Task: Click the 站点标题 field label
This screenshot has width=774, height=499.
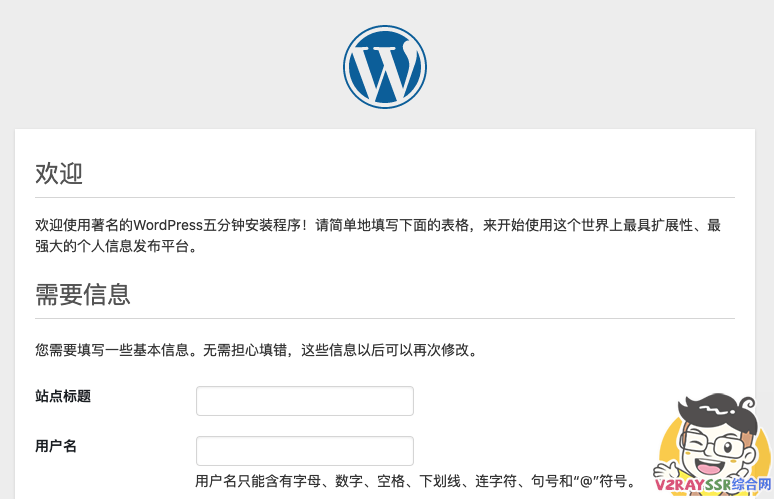Action: (63, 396)
